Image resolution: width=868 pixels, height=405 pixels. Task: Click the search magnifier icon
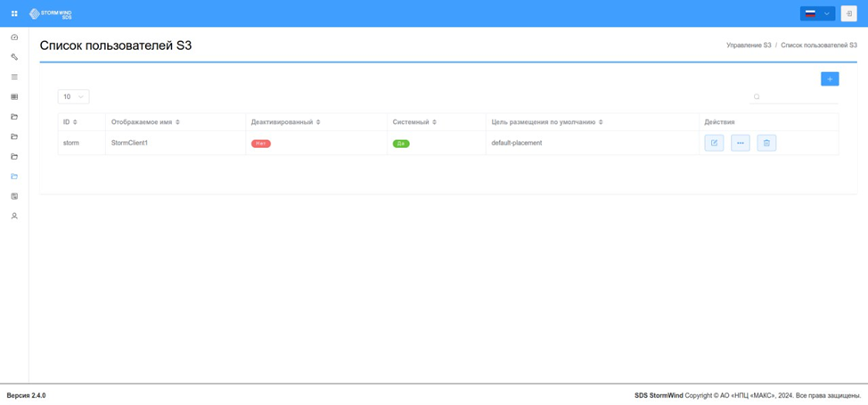757,96
